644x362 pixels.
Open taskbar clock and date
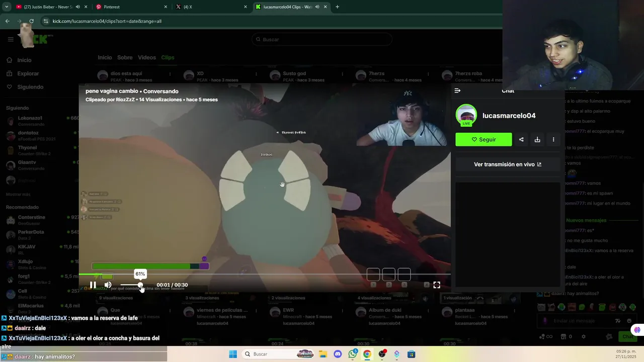coord(625,354)
